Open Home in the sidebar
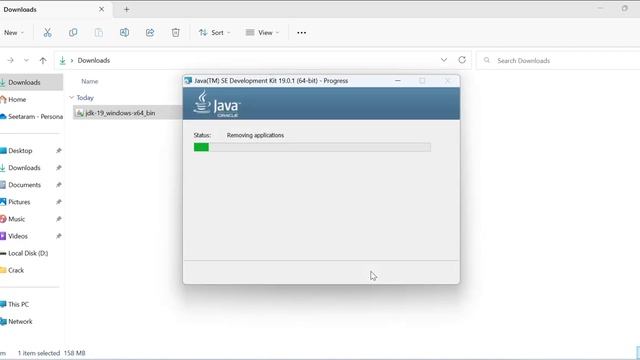This screenshot has height=360, width=640. click(17, 100)
